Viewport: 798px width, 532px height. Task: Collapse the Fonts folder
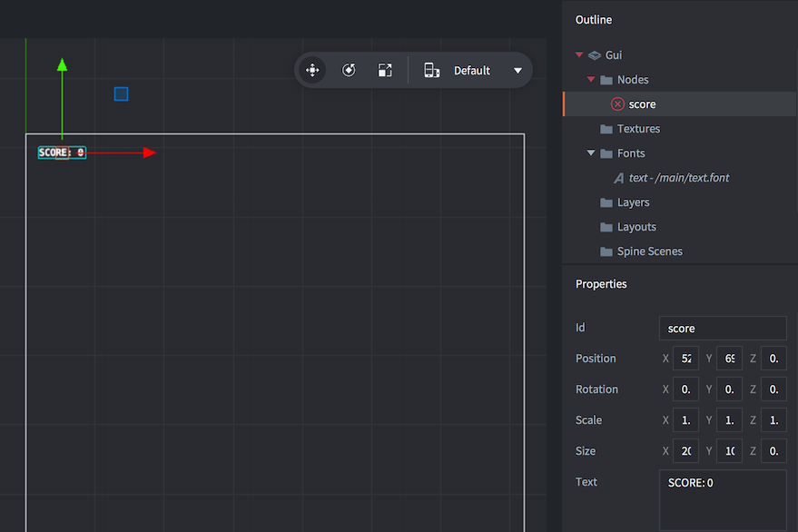coord(591,153)
